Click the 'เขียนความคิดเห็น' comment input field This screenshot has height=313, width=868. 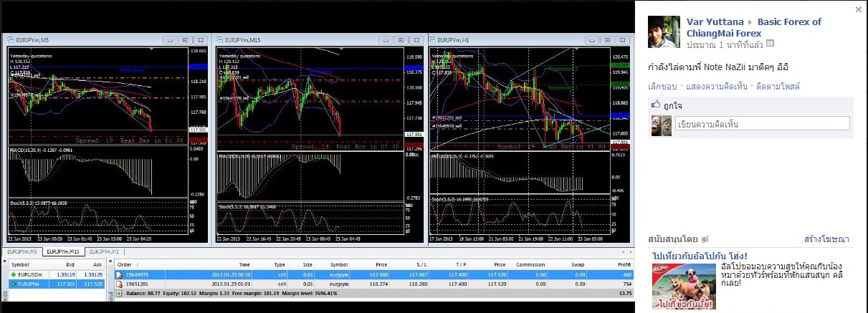tap(763, 124)
